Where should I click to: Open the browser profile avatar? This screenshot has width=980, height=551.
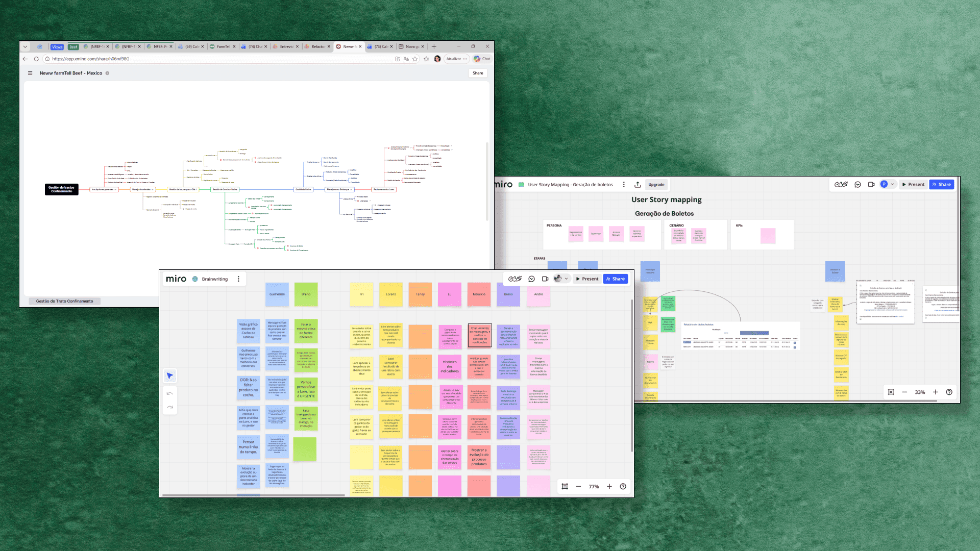[437, 59]
